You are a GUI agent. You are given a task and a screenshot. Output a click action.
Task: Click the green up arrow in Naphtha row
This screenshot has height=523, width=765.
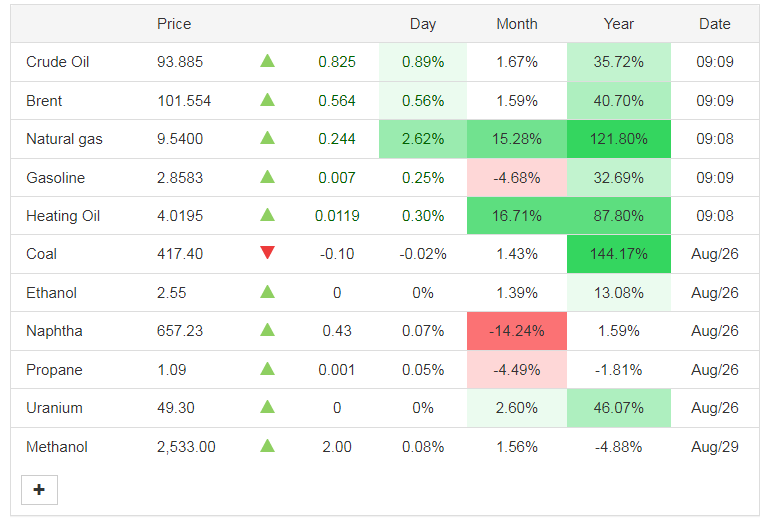coord(267,330)
